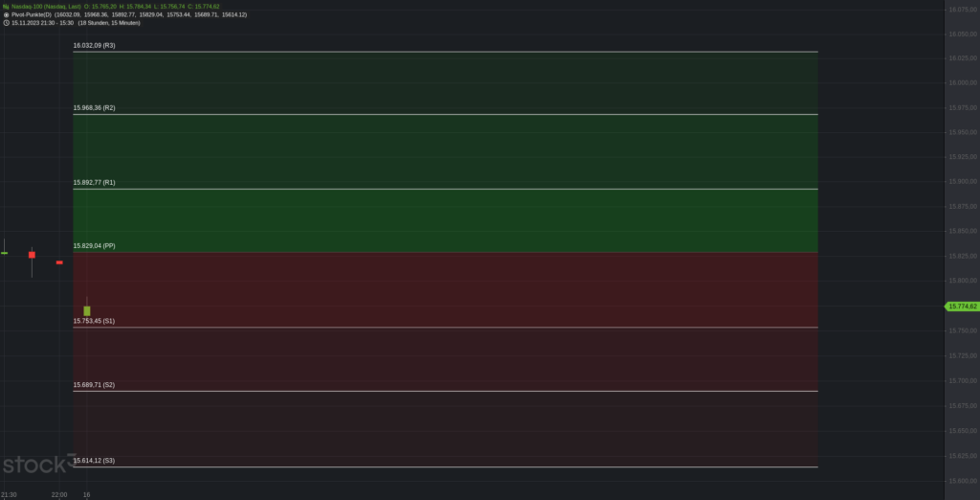Screen dimensions: 980x500
Task: Select the 15.829,04 (PP) pivot line label
Action: tap(95, 246)
